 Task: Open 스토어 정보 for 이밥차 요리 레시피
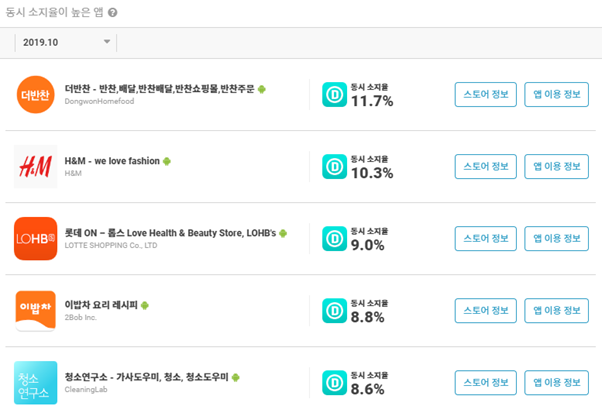(486, 311)
